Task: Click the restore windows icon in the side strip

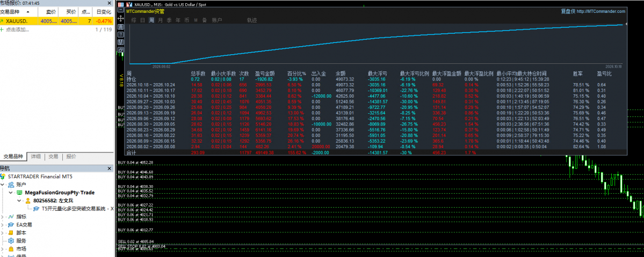Action: click(121, 50)
